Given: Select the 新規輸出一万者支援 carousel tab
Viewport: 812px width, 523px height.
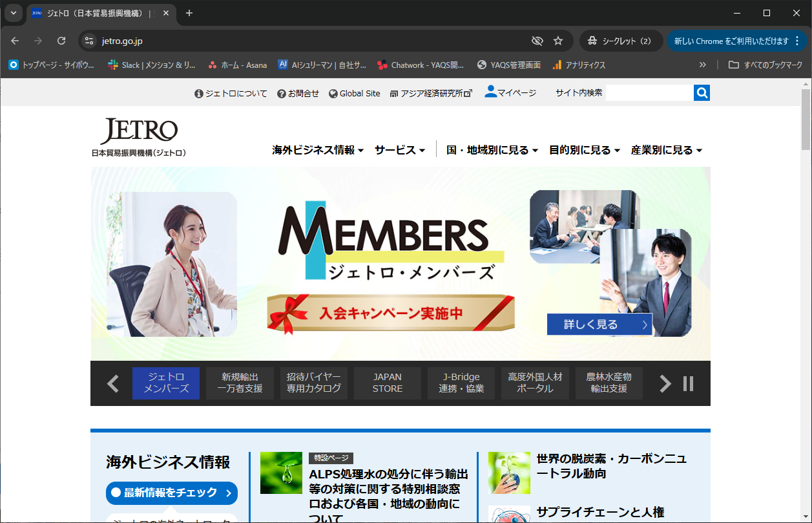Looking at the screenshot, I should click(240, 383).
